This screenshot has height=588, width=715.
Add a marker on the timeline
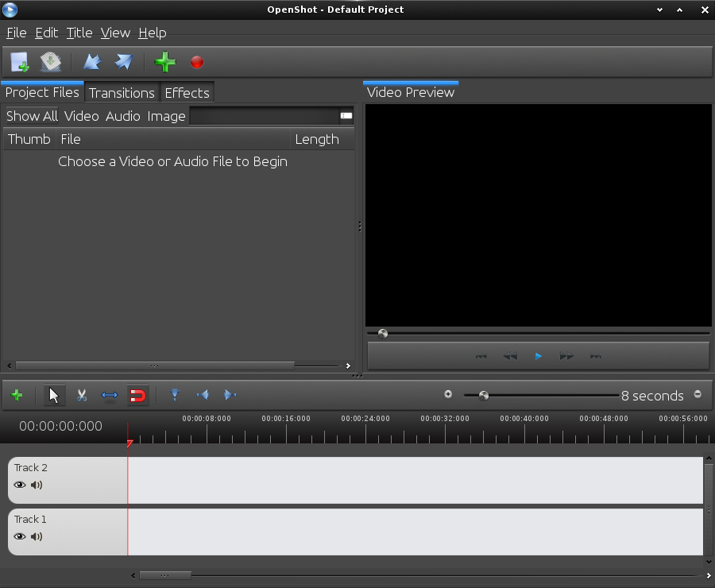[175, 395]
